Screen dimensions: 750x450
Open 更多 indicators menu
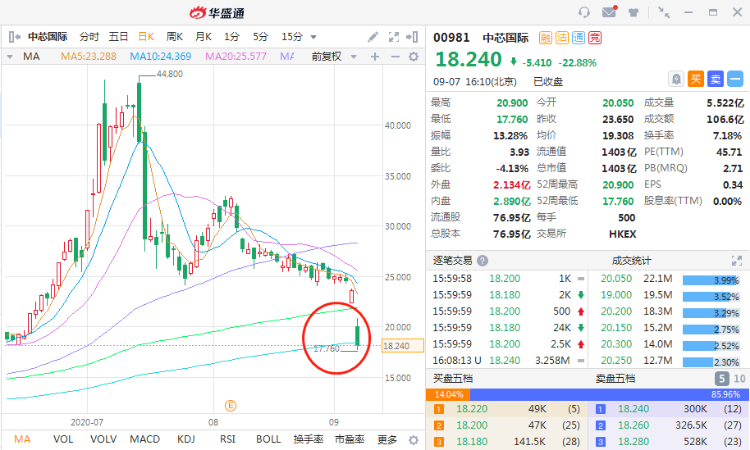(387, 439)
